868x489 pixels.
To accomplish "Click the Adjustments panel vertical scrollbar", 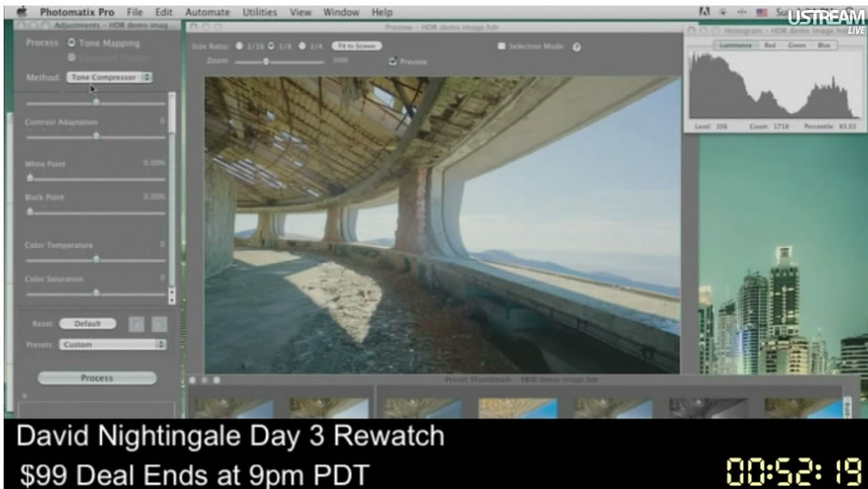I will (171, 198).
